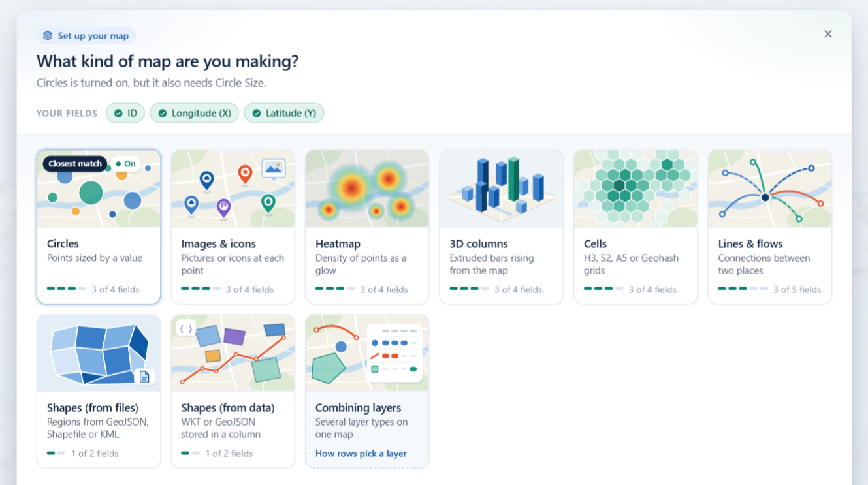Select the Circles map type card
The height and width of the screenshot is (485, 868).
pyautogui.click(x=99, y=227)
